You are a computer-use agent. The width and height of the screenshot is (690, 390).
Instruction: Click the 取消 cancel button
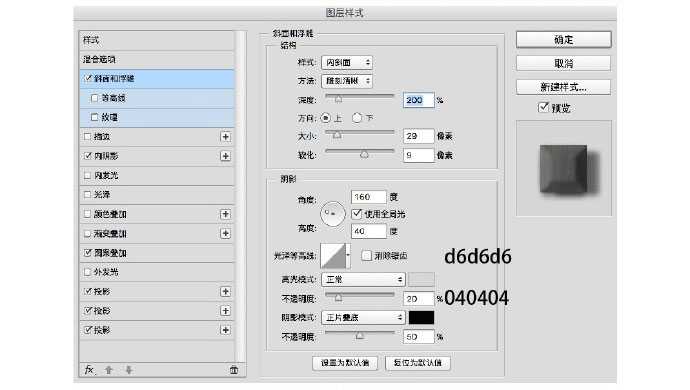[x=563, y=63]
